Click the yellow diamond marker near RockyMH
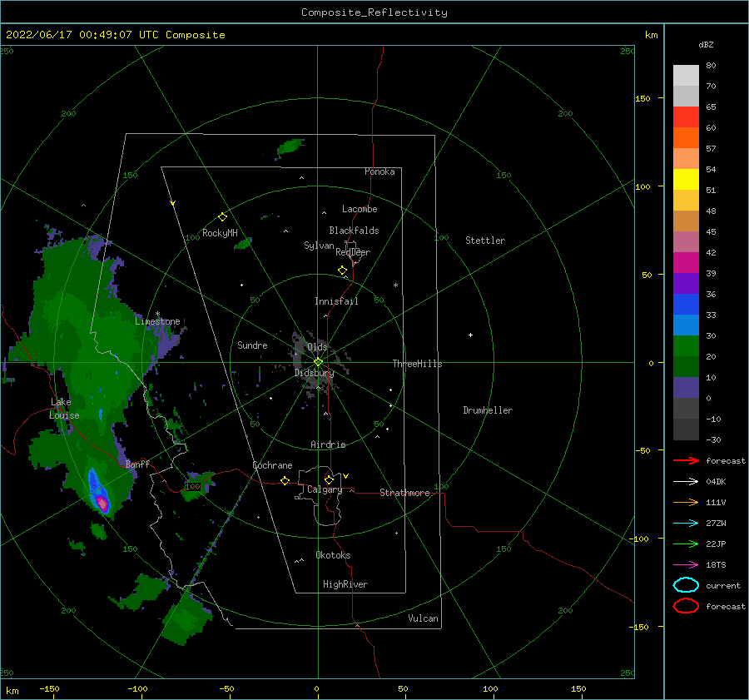 point(222,217)
